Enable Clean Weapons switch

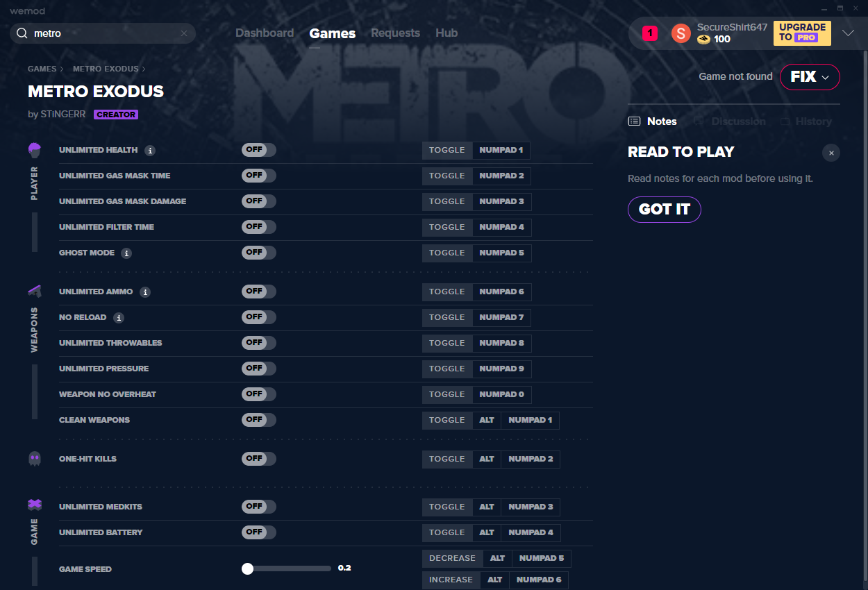pos(259,420)
